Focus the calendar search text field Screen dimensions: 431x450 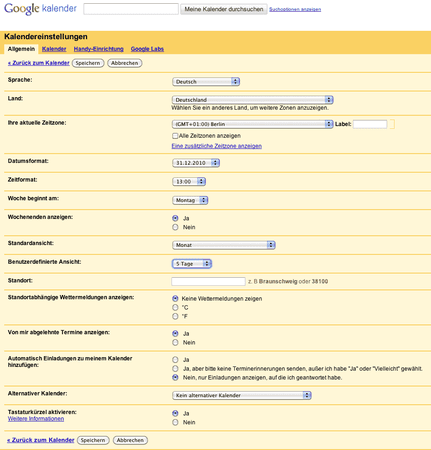tap(131, 9)
